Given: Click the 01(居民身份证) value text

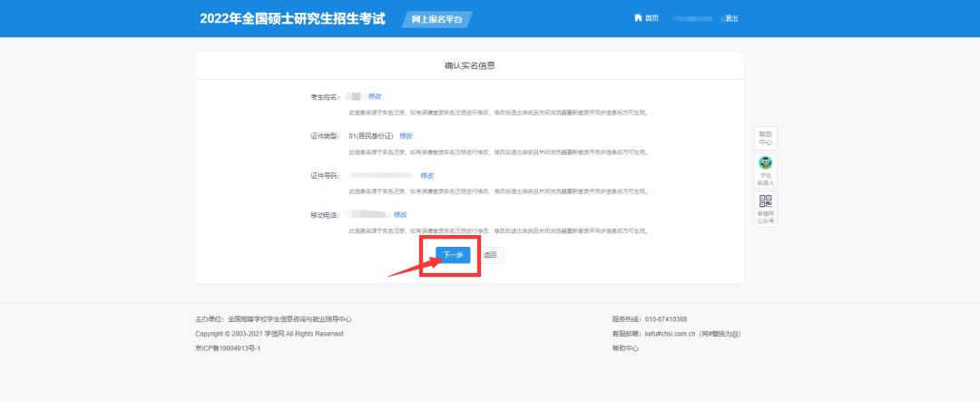Looking at the screenshot, I should [370, 136].
